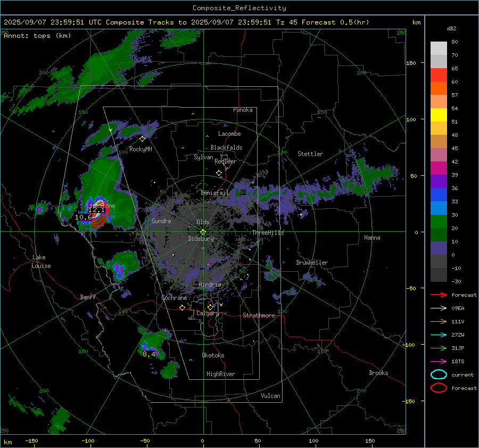Click the cyan 27ZW arrow legend icon
This screenshot has height=448, width=479.
coord(439,335)
